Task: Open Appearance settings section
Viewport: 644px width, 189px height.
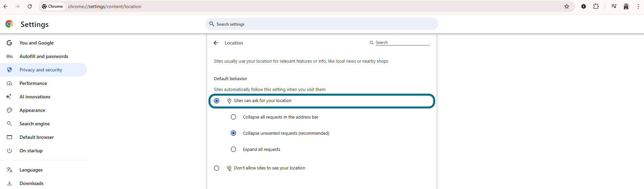Action: click(44, 110)
